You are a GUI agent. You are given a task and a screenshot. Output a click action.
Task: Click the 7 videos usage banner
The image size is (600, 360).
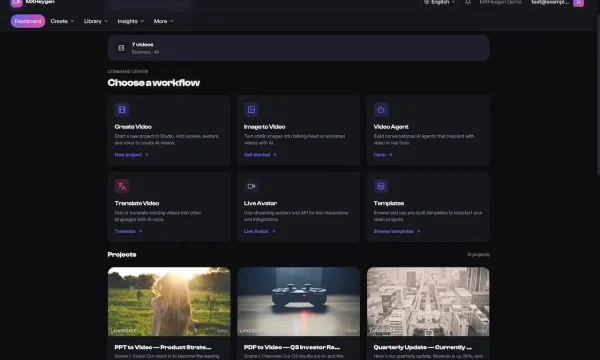pos(298,48)
